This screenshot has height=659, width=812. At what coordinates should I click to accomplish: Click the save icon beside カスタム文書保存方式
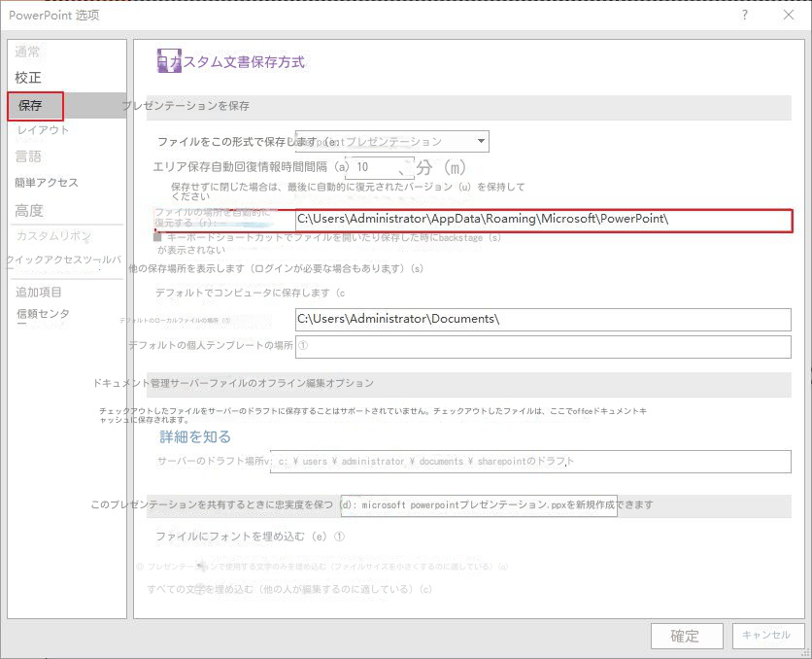click(x=169, y=60)
